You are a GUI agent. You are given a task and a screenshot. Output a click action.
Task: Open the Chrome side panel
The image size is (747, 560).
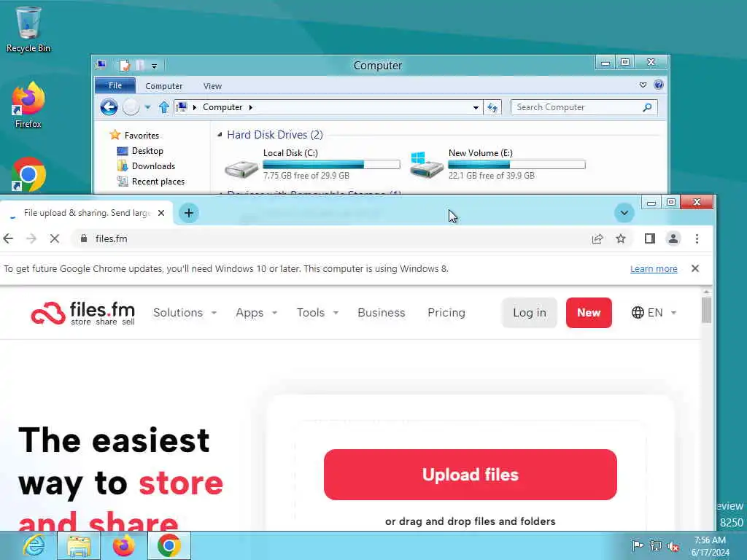[650, 238]
